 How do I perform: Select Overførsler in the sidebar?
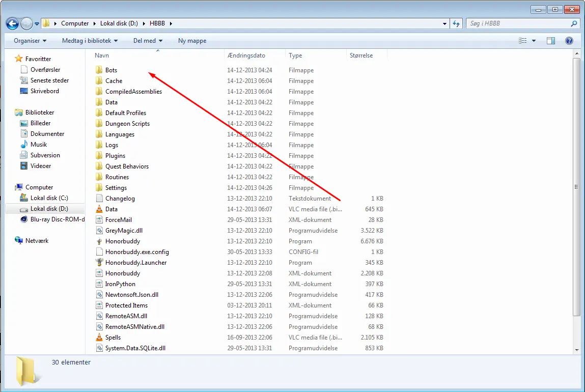coord(45,70)
